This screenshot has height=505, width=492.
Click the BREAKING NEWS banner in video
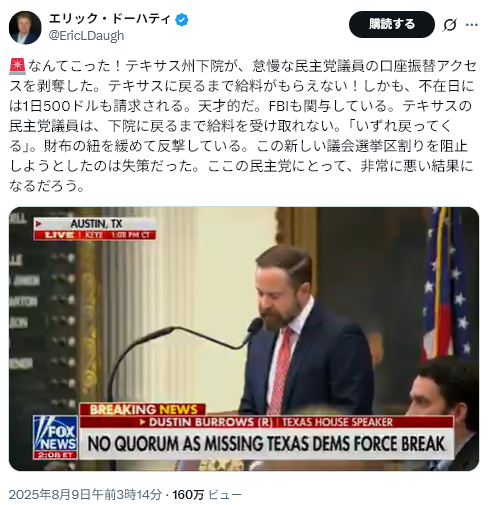(143, 409)
